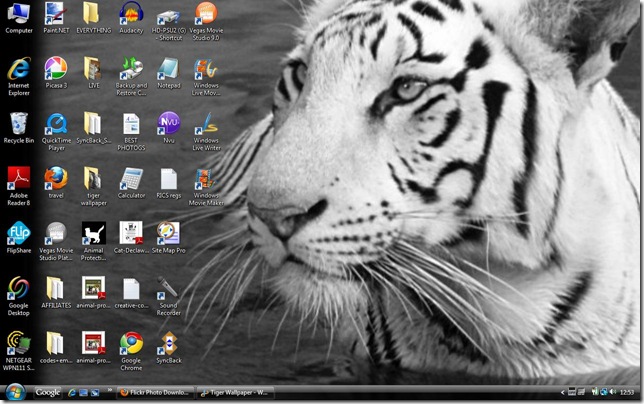
Task: Switch to Flickr Photo Downloader taskbar window
Action: click(x=155, y=393)
